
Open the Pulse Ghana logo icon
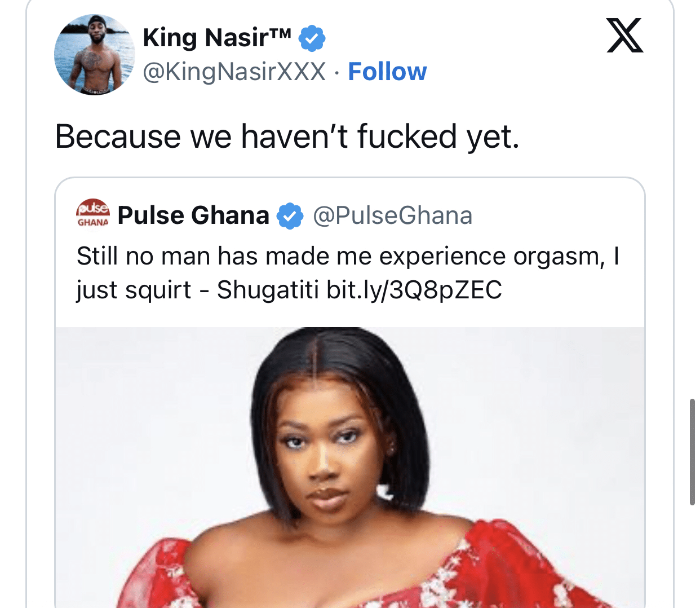(93, 213)
